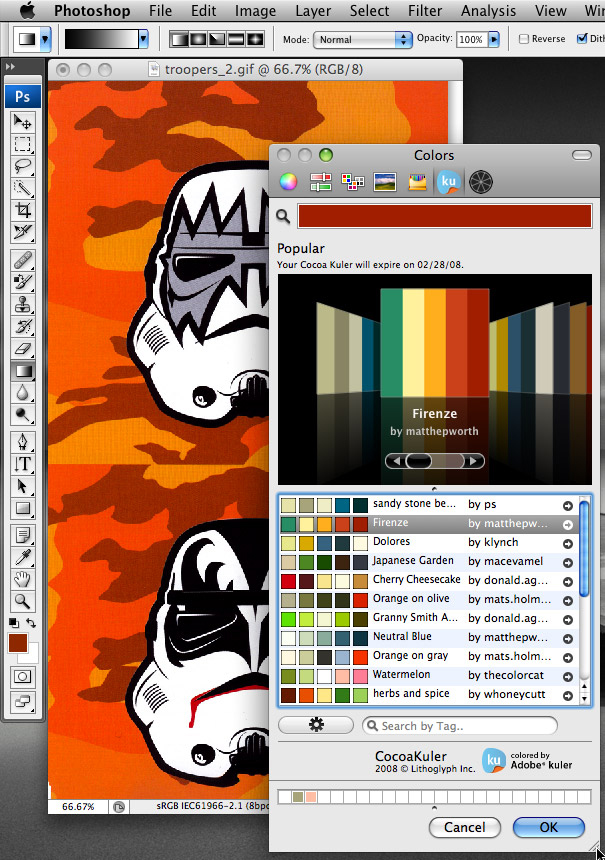This screenshot has height=860, width=605.
Task: Select the Zoom tool
Action: (x=22, y=602)
